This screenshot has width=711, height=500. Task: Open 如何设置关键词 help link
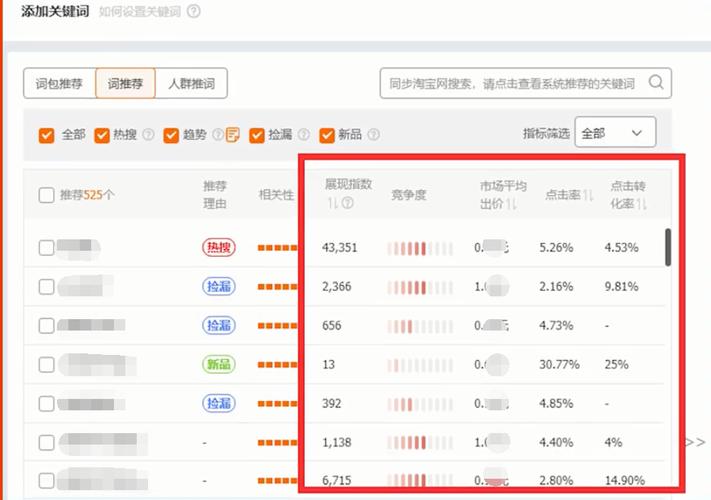pos(140,11)
